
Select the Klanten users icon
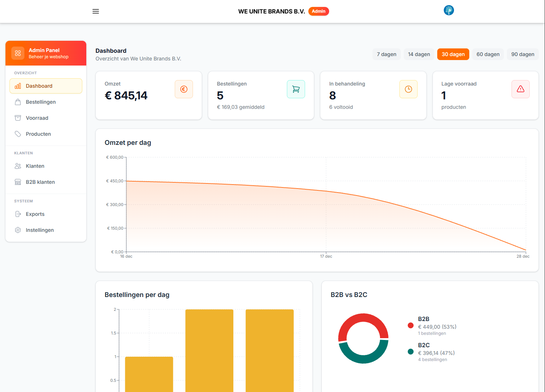coord(17,166)
